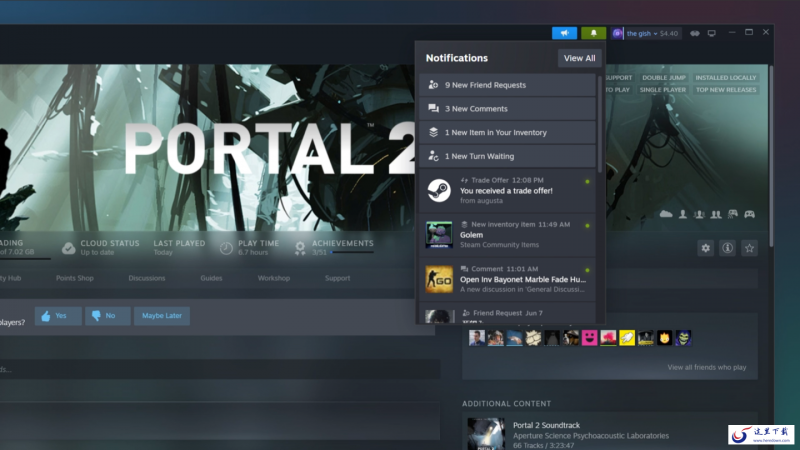Click the Play Time clock icon
Viewport: 800px width, 450px height.
[x=226, y=248]
